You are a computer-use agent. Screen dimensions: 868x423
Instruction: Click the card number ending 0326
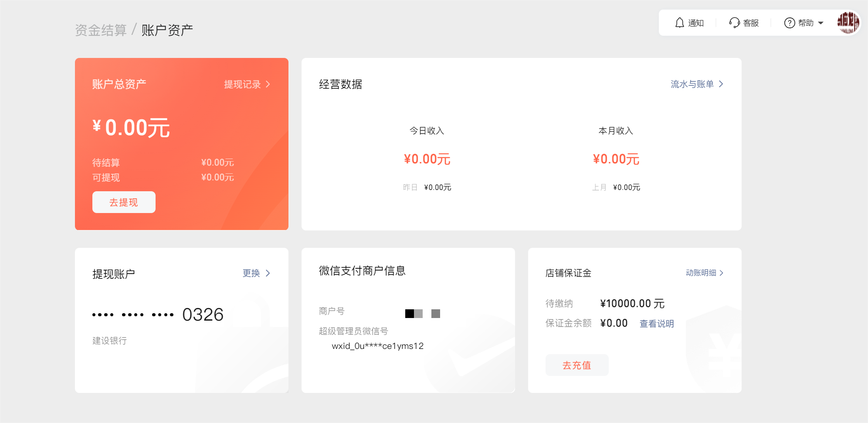tap(158, 315)
